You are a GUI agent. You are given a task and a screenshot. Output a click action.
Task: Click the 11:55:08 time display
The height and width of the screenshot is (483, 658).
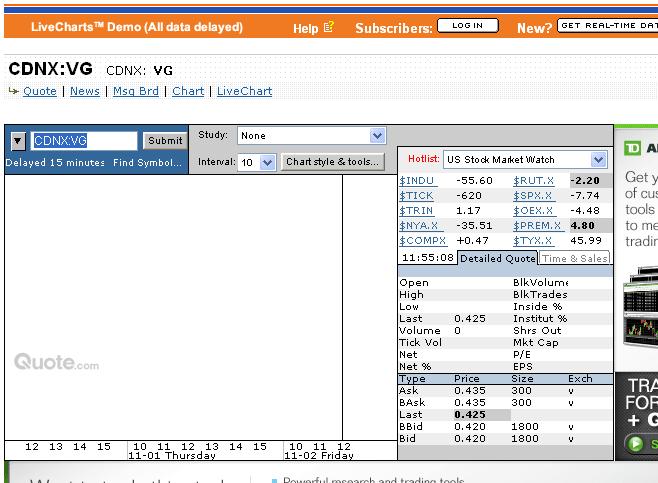pyautogui.click(x=428, y=258)
